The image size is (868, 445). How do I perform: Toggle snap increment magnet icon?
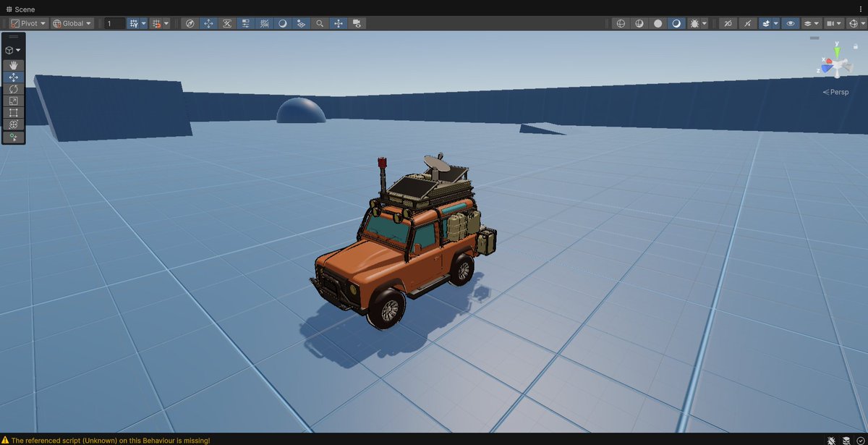156,23
